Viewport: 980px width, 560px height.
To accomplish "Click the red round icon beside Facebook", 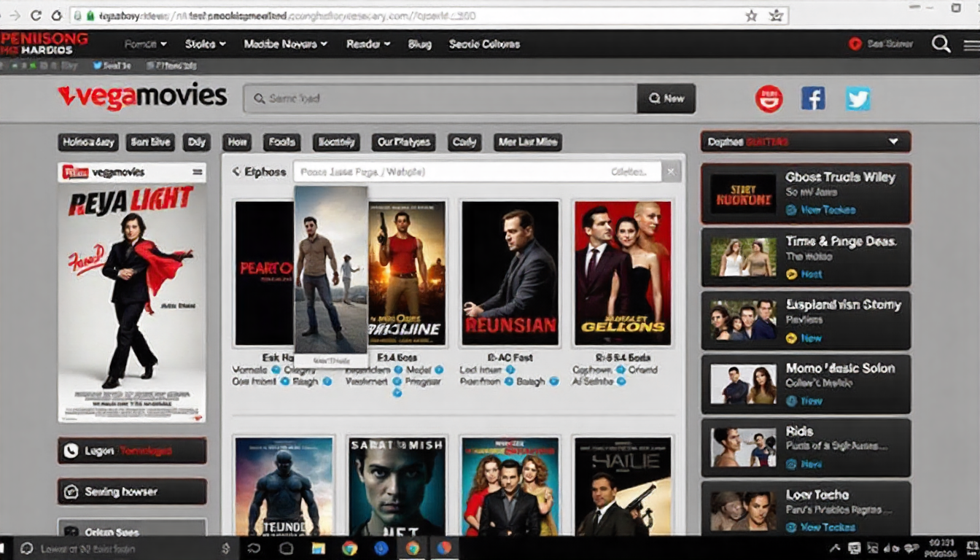I will (x=769, y=98).
